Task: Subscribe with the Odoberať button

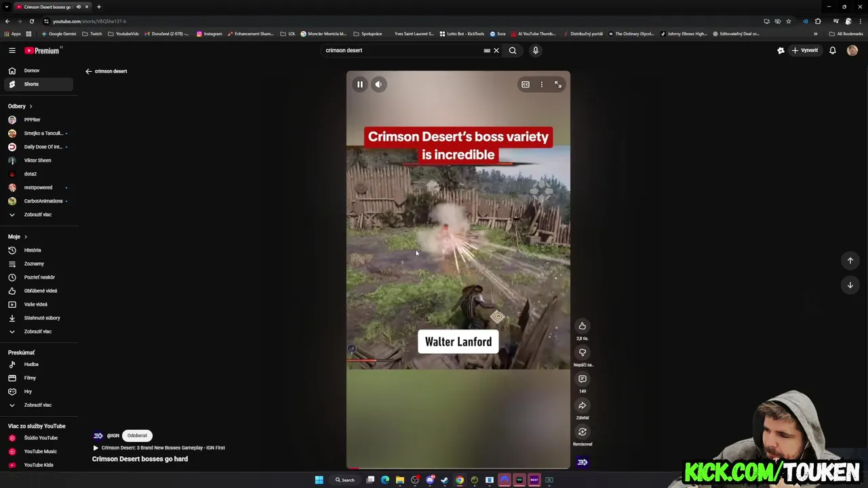Action: (x=137, y=436)
